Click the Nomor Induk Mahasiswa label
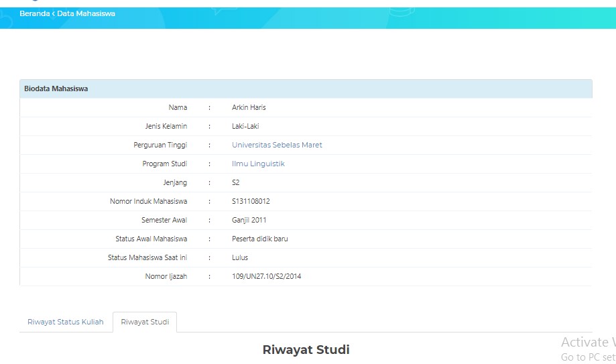The image size is (616, 364). click(149, 201)
